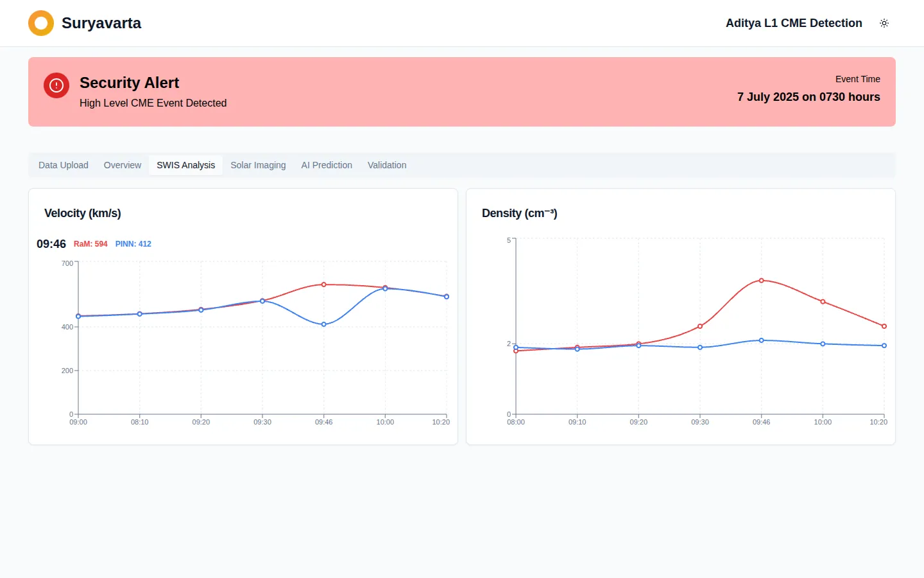Image resolution: width=924 pixels, height=578 pixels.
Task: Click the High Level CME Event Detected message
Action: click(153, 103)
